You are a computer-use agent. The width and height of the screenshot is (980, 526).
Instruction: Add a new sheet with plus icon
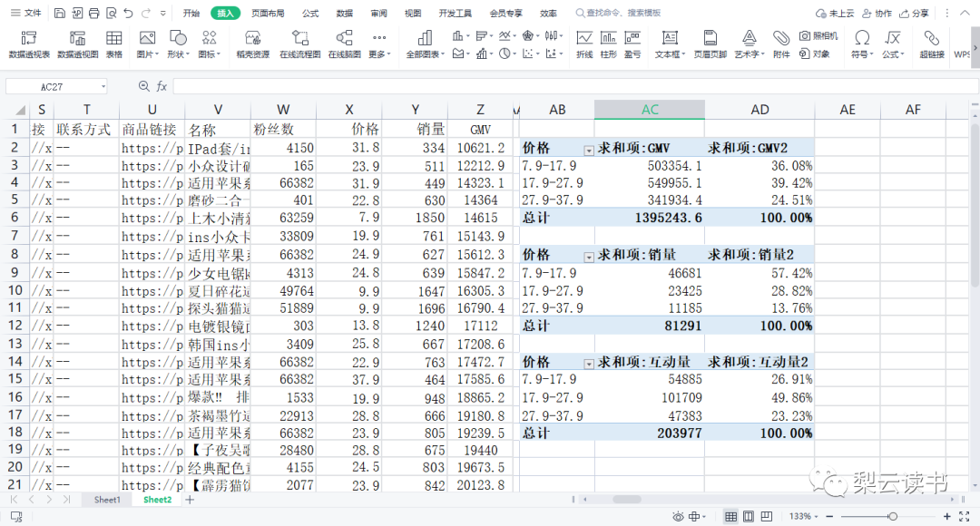(190, 500)
